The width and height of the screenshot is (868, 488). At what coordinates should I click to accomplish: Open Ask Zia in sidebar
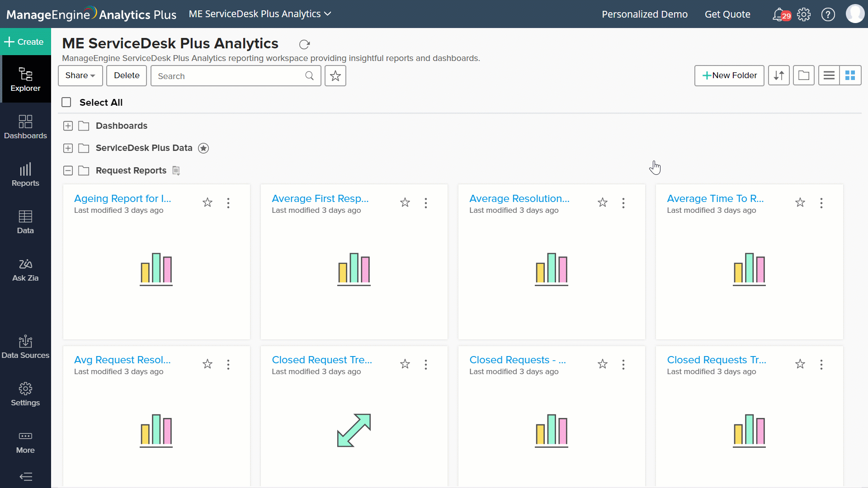click(25, 270)
